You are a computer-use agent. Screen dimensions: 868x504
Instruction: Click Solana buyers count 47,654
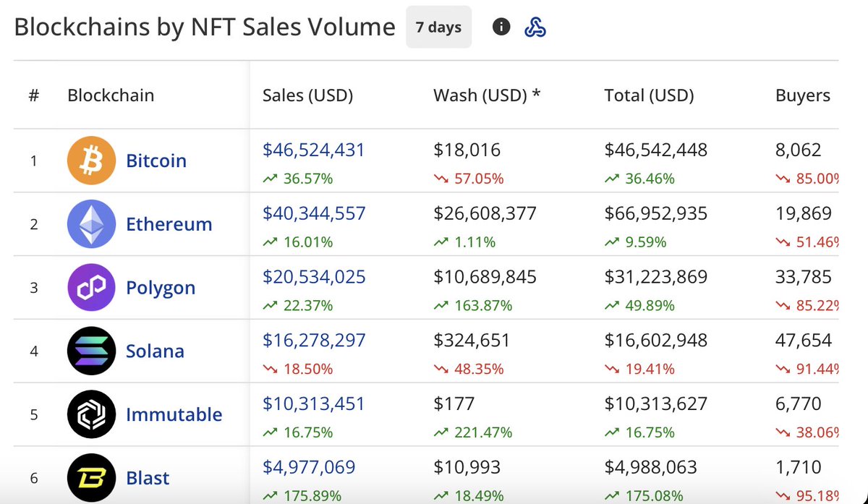804,340
